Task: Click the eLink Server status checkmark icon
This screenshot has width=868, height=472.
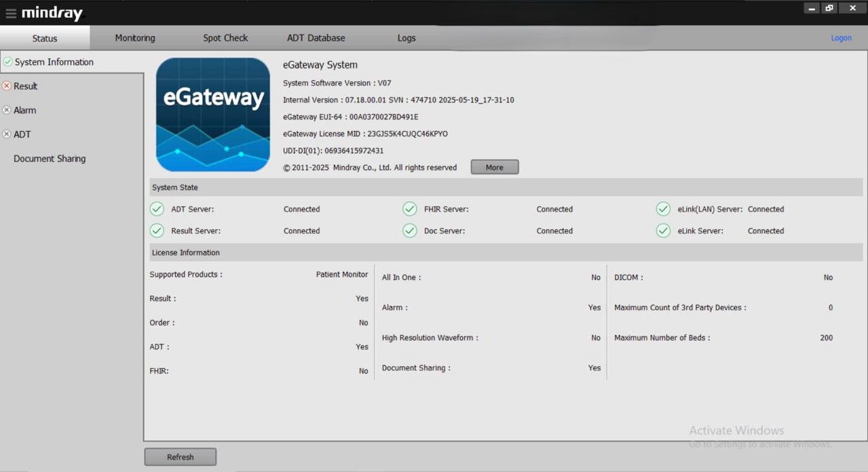Action: (x=663, y=231)
